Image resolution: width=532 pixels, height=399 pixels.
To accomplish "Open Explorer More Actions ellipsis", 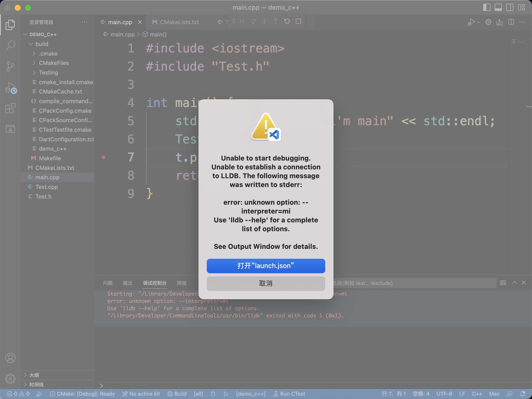I will click(84, 22).
